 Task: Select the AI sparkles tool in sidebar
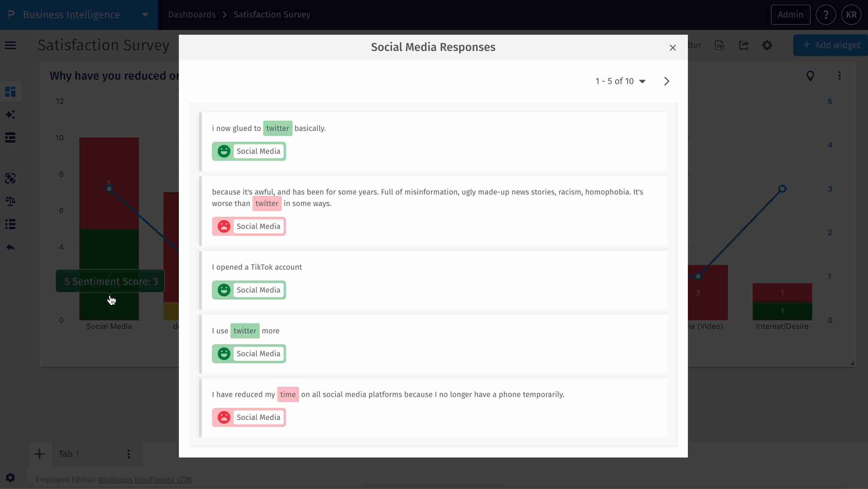tap(10, 114)
